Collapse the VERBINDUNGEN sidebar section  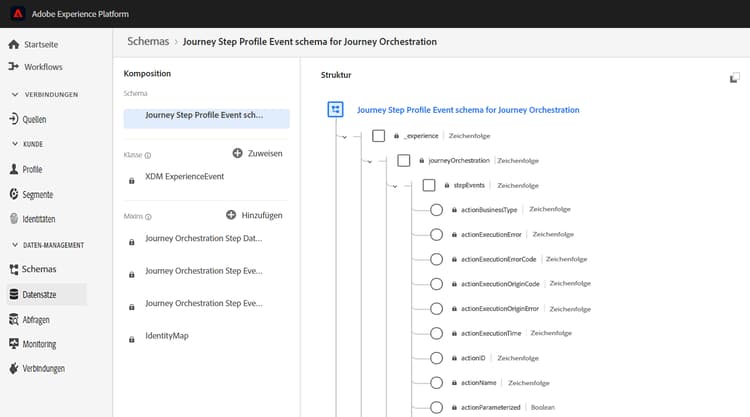click(15, 94)
